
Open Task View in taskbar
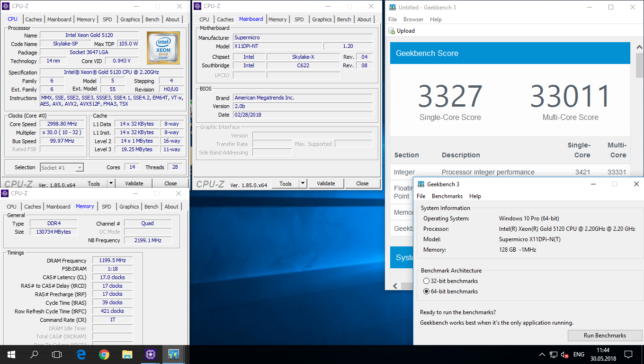click(x=57, y=354)
